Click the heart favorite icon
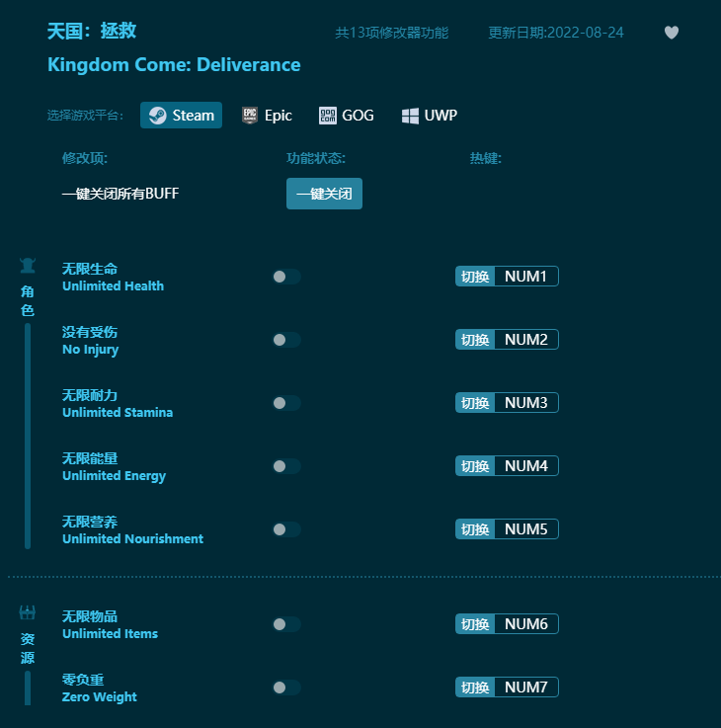 pos(672,33)
